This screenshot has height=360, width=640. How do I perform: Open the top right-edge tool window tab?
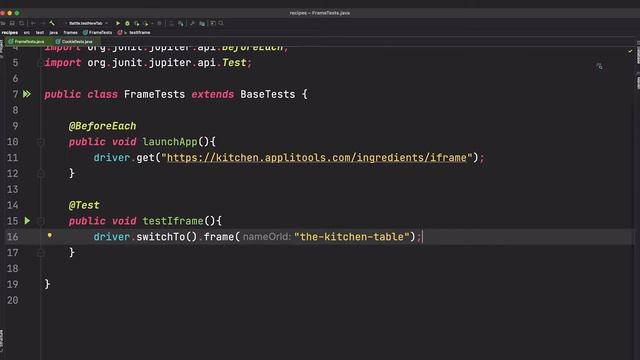click(x=638, y=52)
